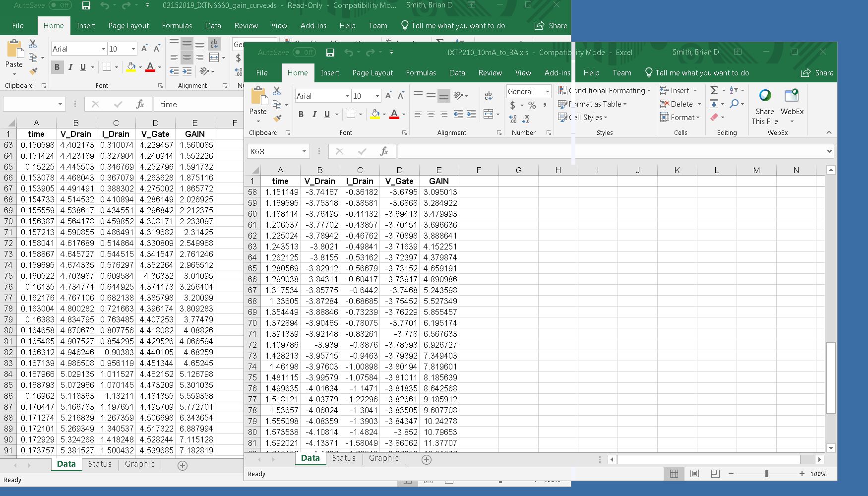Click Increase Decimal in IXTP210 window
868x496 pixels.
[513, 119]
